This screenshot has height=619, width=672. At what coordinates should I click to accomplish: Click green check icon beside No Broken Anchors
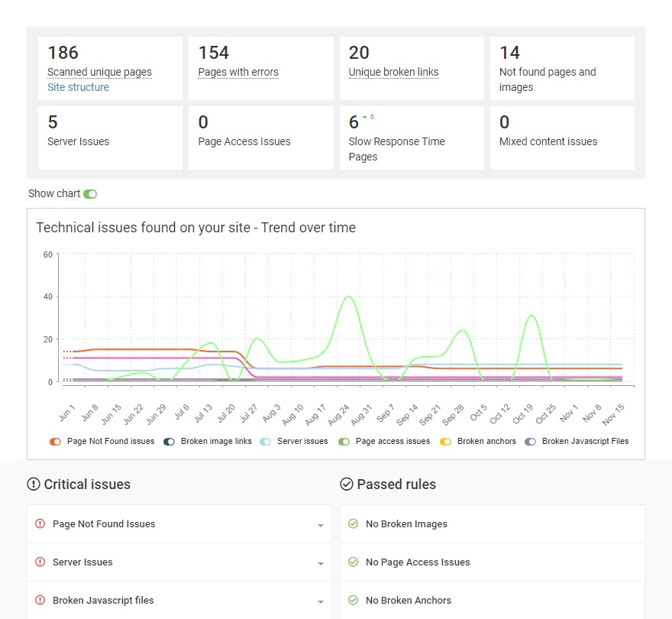[x=353, y=601]
